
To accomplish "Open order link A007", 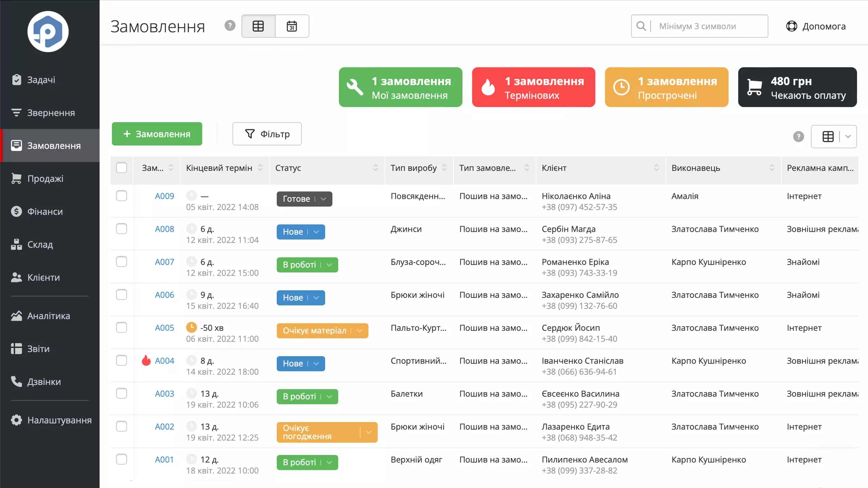I will tap(164, 262).
